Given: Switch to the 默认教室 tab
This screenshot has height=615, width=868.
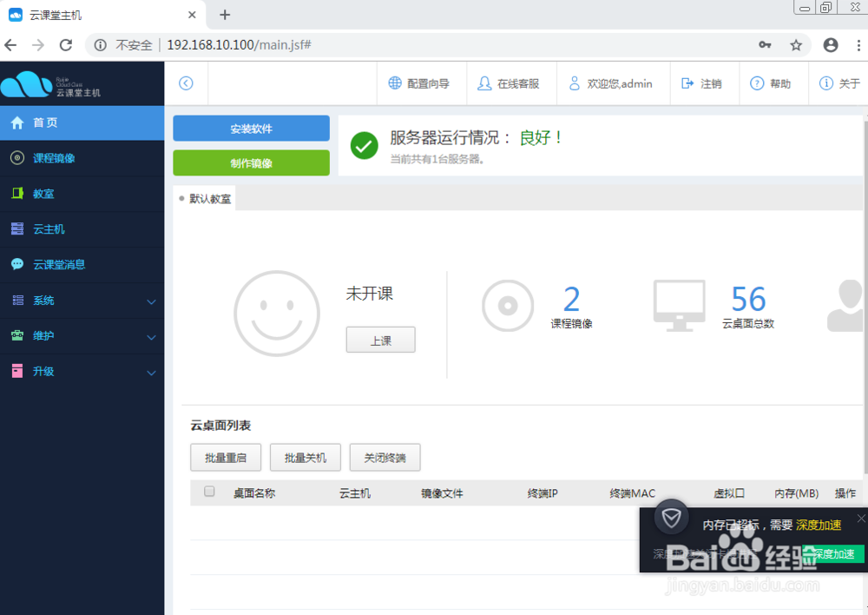Looking at the screenshot, I should 209,198.
